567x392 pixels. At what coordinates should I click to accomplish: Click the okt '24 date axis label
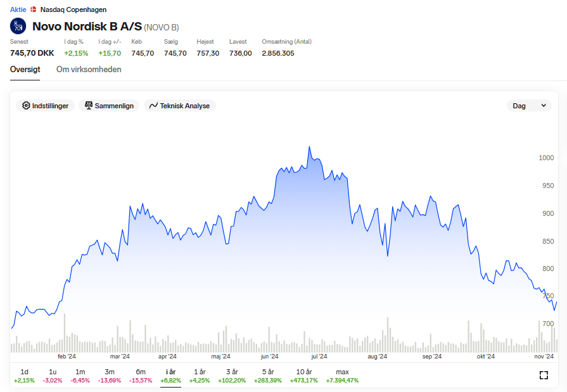click(486, 357)
